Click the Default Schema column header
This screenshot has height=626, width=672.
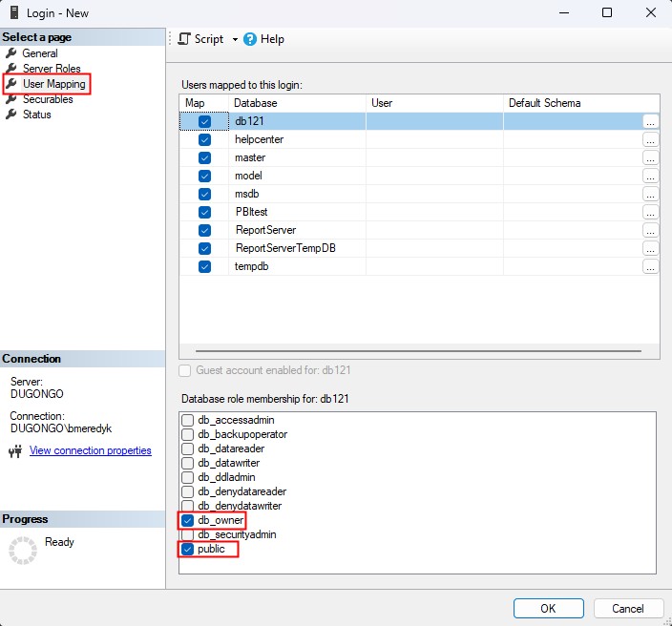pos(581,103)
